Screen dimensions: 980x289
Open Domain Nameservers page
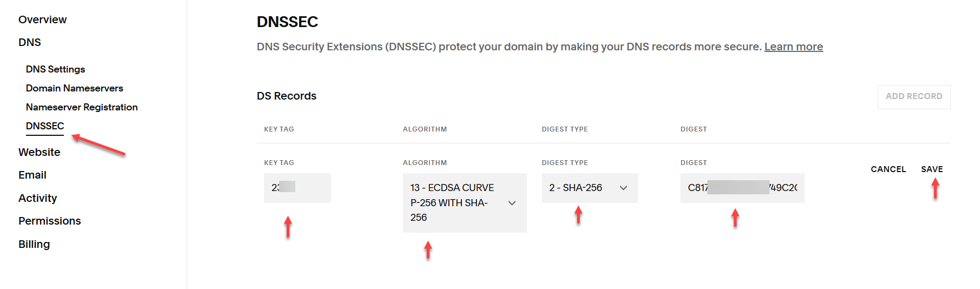pos(74,88)
